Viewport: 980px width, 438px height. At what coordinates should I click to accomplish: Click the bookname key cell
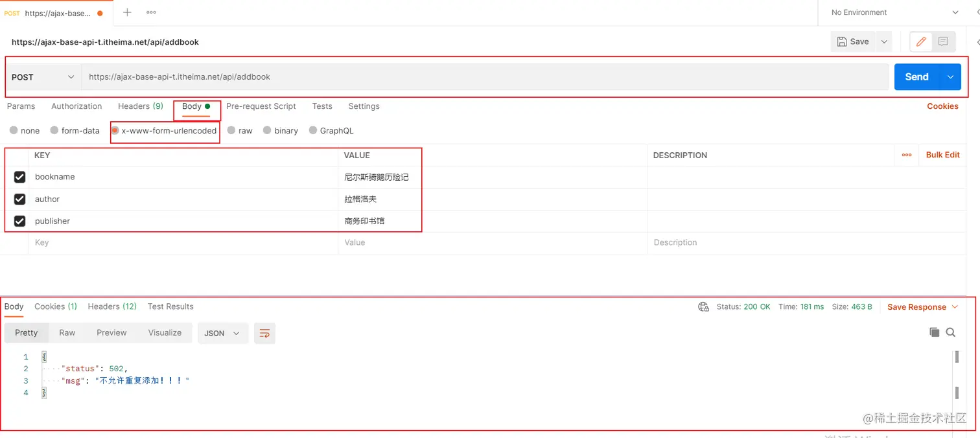click(183, 177)
